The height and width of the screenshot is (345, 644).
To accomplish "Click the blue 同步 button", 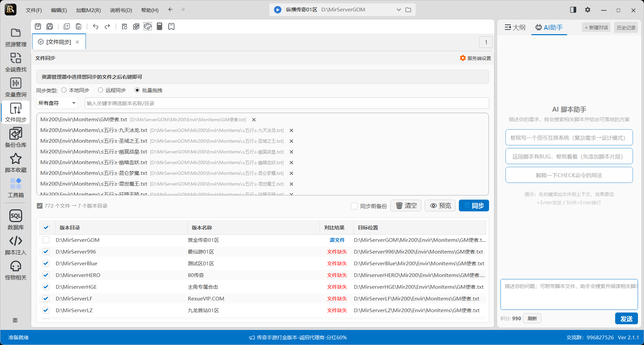I will pos(474,206).
